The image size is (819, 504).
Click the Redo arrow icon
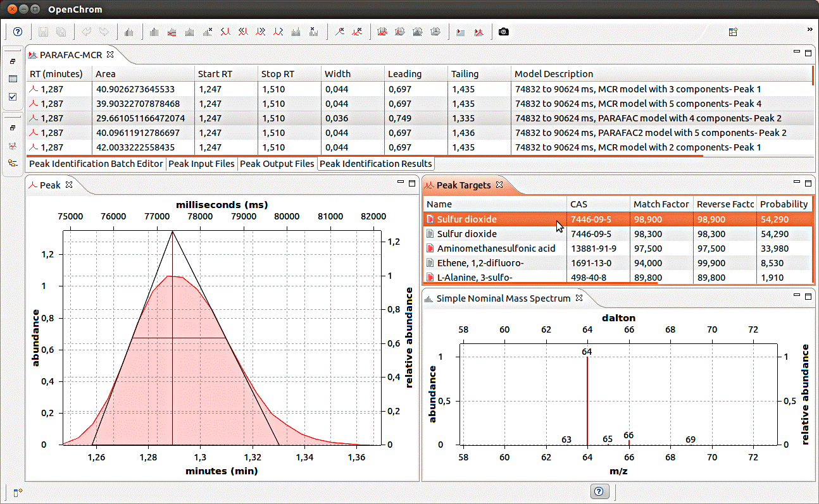[x=104, y=32]
